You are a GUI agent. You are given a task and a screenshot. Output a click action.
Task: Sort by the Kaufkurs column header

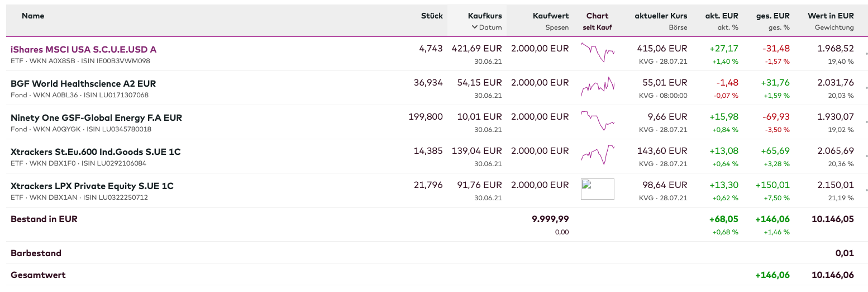point(485,16)
